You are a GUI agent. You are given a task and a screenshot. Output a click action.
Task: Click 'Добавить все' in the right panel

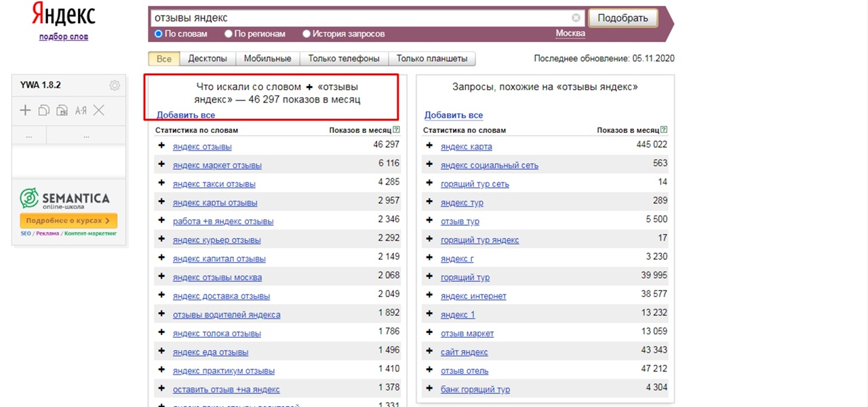pyautogui.click(x=454, y=115)
